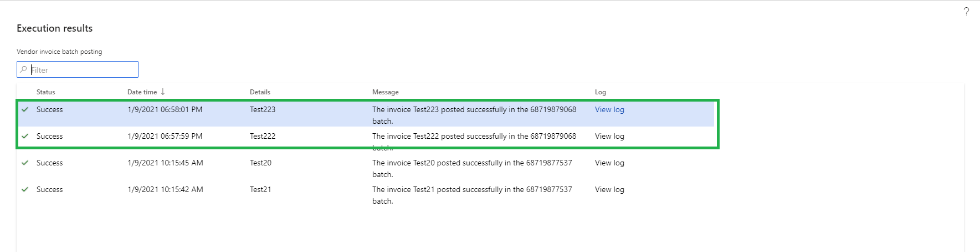980x252 pixels.
Task: Click the success checkmark for Test21
Action: coord(25,189)
